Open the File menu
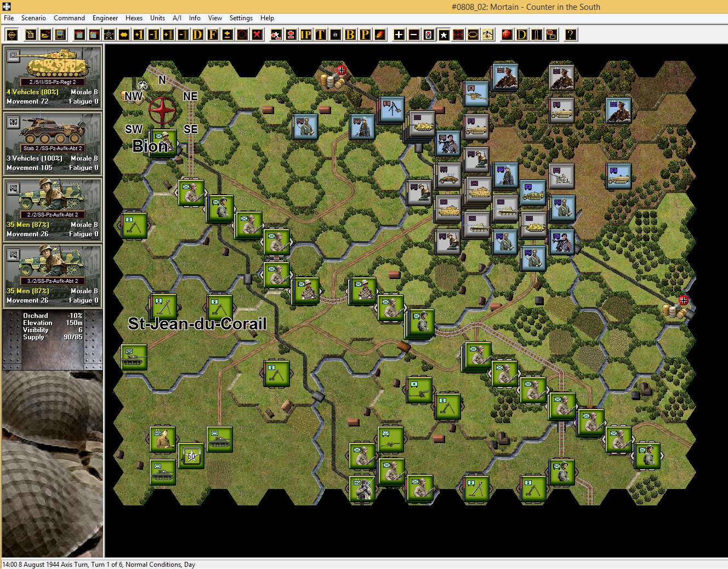The image size is (728, 569). pyautogui.click(x=9, y=18)
